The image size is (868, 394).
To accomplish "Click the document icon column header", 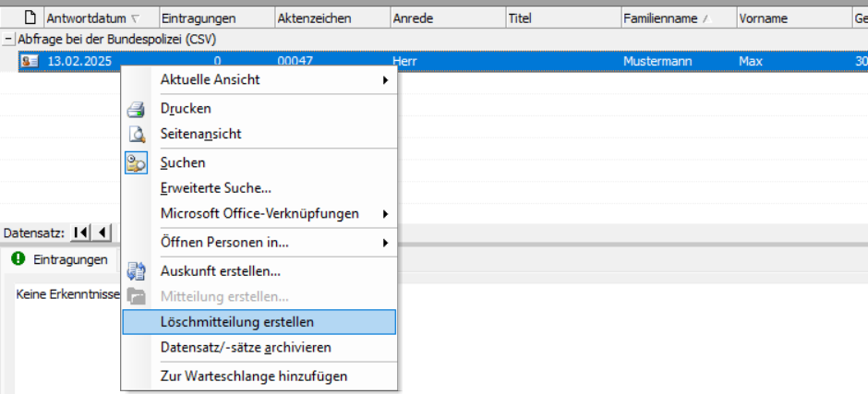I will [x=30, y=18].
